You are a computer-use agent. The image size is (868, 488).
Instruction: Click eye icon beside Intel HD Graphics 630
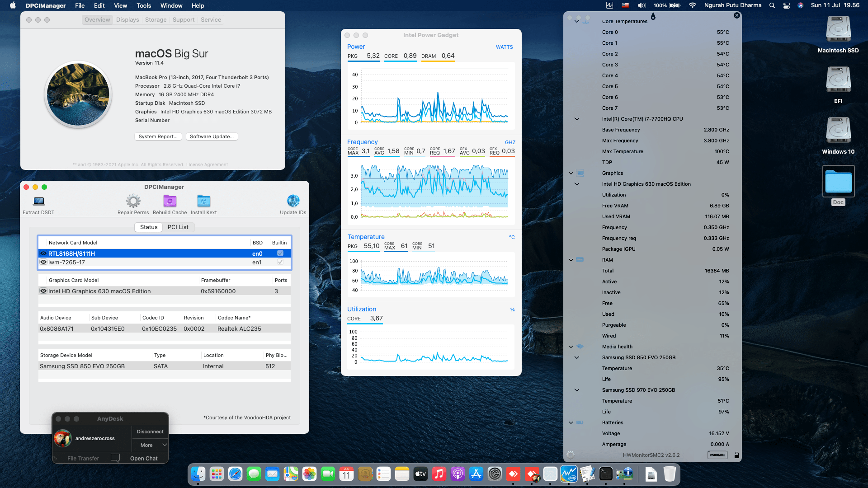click(x=43, y=291)
